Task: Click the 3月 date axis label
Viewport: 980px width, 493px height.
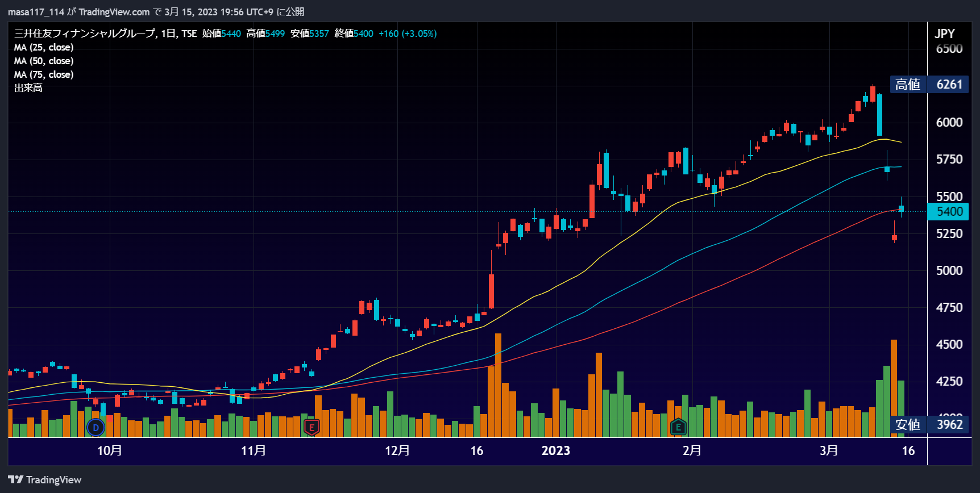Action: (829, 450)
